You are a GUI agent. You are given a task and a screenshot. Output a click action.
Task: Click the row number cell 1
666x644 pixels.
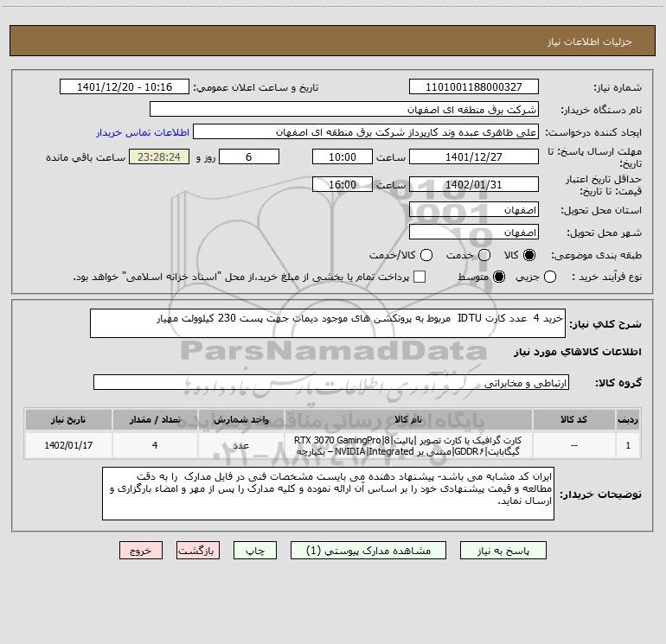[628, 446]
